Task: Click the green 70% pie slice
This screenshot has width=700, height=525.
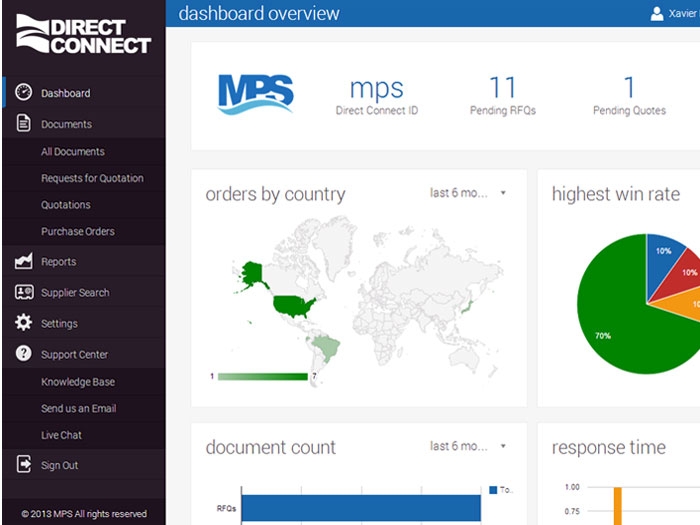Action: [621, 321]
